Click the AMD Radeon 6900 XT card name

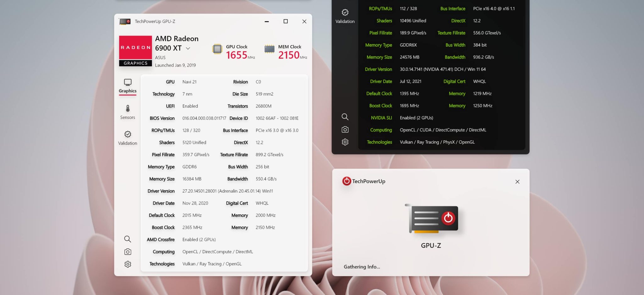pyautogui.click(x=176, y=43)
